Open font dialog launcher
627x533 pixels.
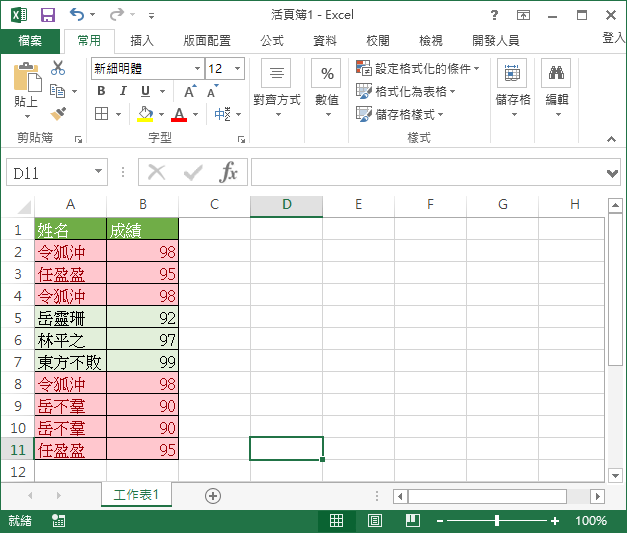(x=241, y=139)
